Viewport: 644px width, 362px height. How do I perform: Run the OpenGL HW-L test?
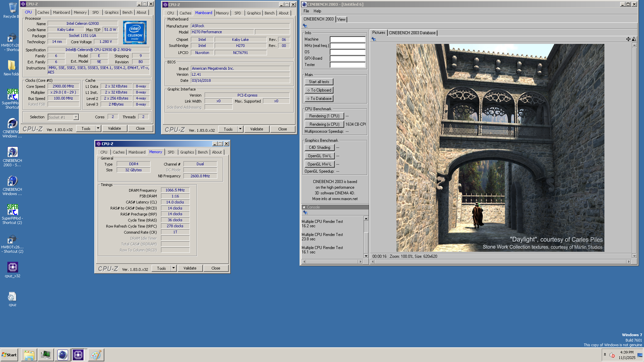pos(320,164)
